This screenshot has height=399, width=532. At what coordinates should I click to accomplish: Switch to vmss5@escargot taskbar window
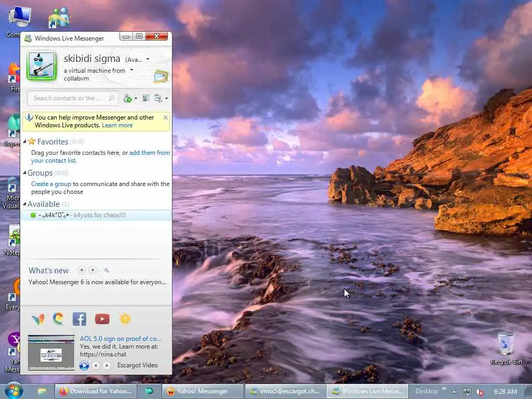point(286,391)
